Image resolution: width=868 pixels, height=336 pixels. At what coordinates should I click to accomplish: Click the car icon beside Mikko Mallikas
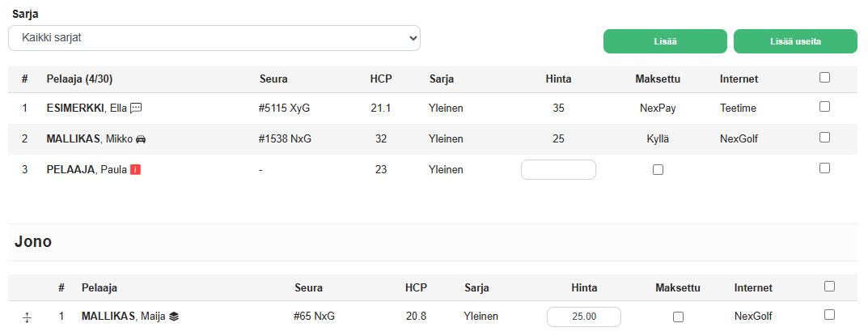[141, 139]
